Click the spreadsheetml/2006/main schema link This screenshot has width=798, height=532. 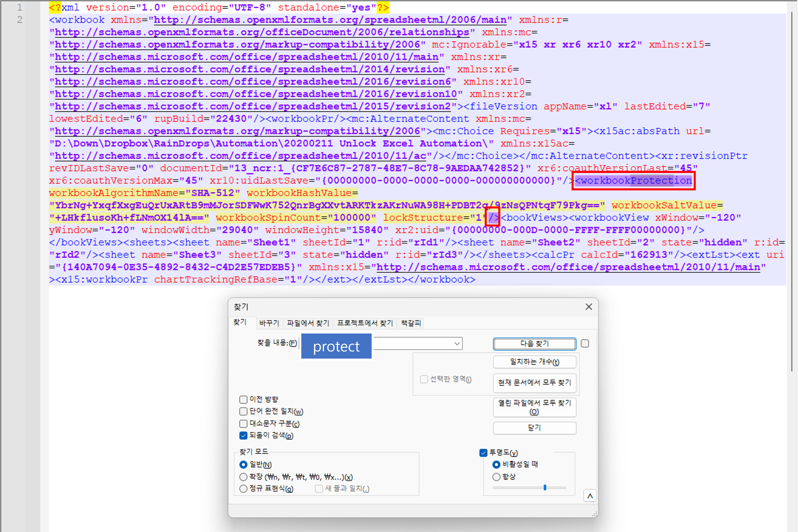point(330,20)
